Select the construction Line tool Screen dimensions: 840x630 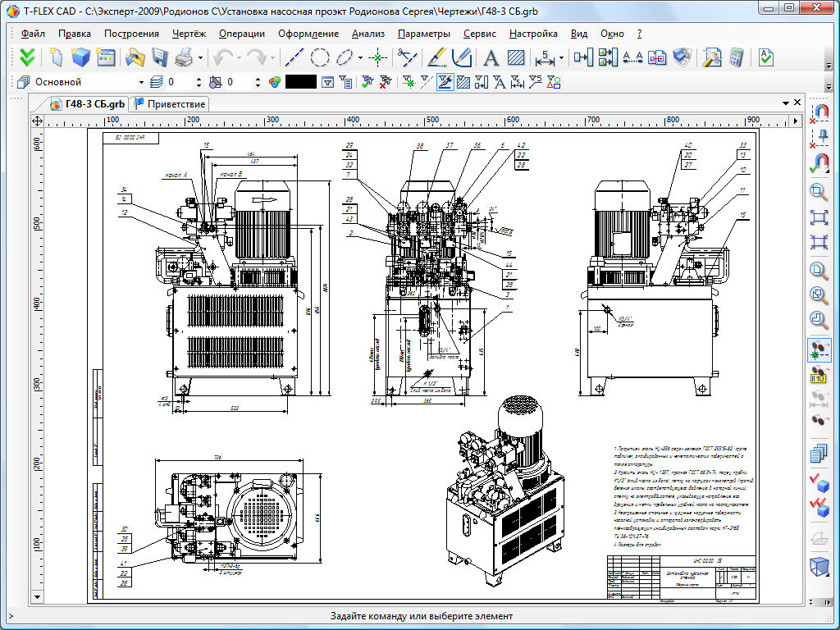tap(294, 57)
